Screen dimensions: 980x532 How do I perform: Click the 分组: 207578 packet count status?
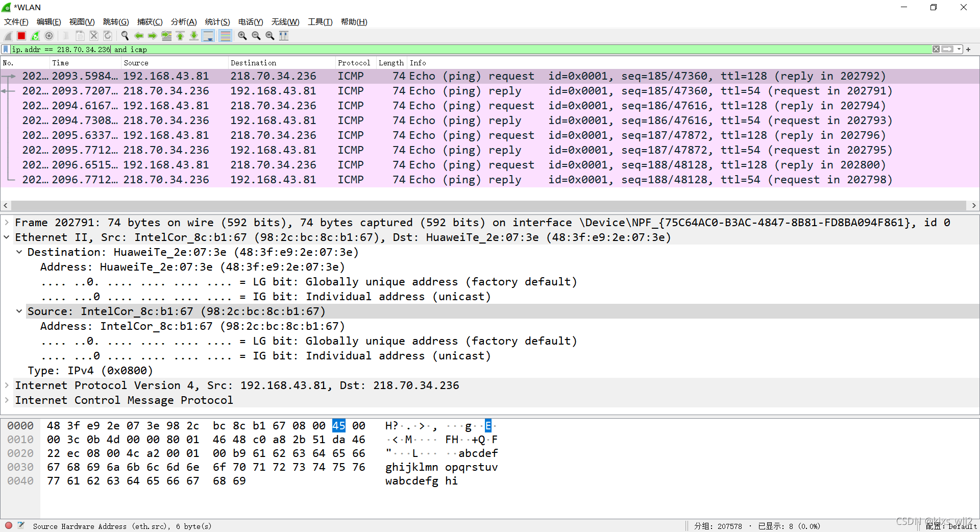click(718, 526)
